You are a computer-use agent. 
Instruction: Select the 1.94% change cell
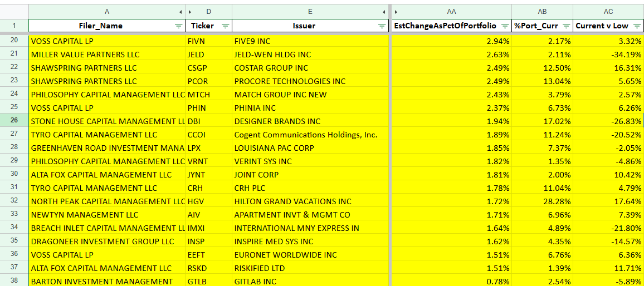451,121
